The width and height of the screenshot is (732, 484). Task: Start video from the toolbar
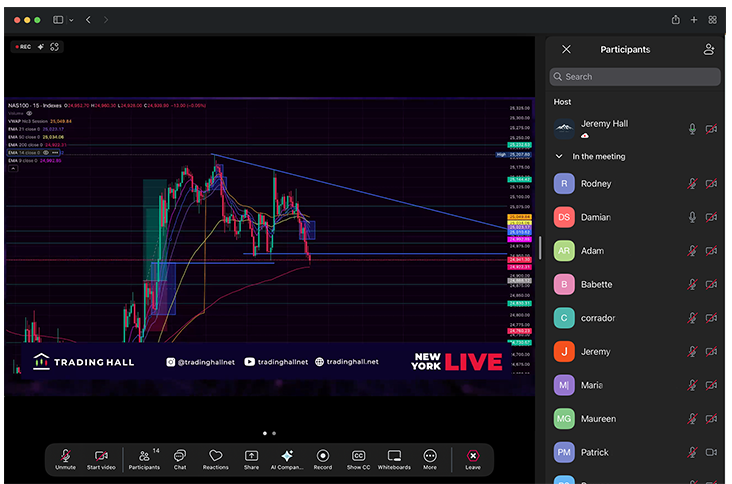101,458
